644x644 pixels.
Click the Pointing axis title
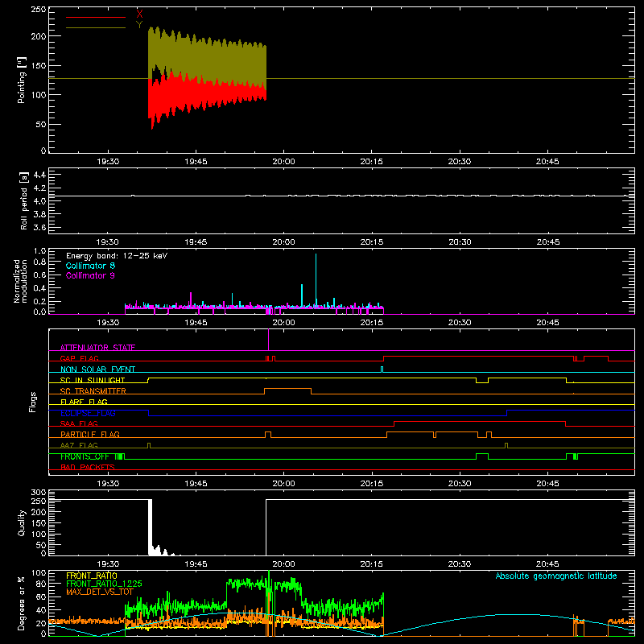coord(22,80)
